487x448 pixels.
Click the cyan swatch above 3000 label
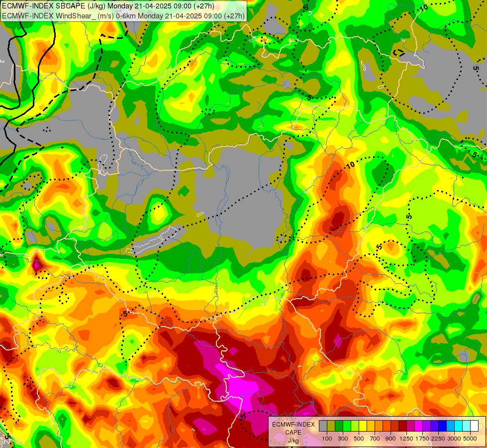point(458,426)
